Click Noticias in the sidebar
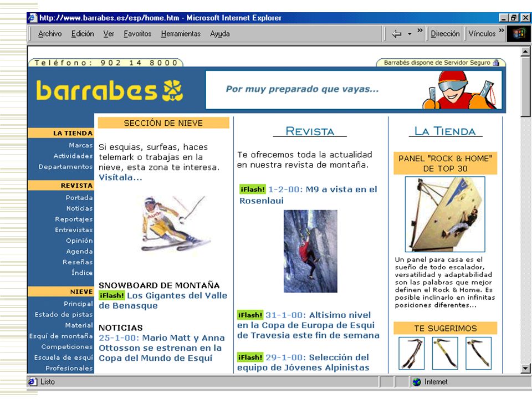 point(79,208)
